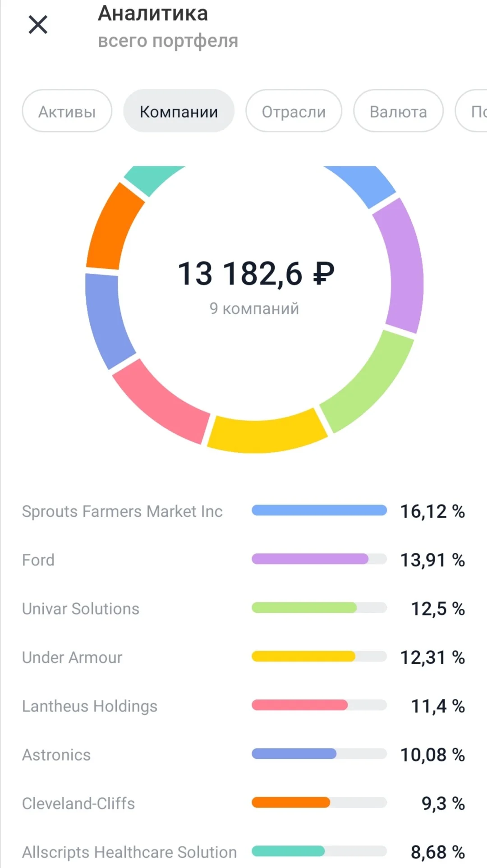Click the '9 компаний' label

(254, 308)
